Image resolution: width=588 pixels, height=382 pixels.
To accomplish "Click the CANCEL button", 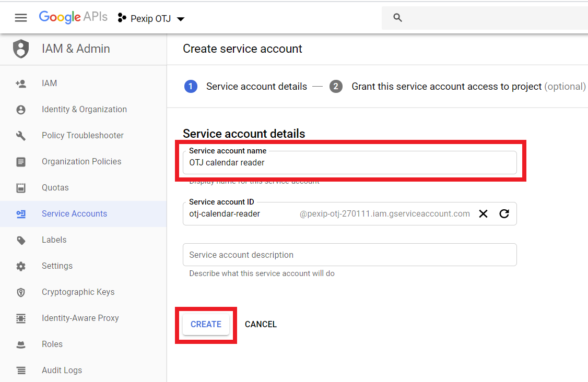I will [x=261, y=325].
